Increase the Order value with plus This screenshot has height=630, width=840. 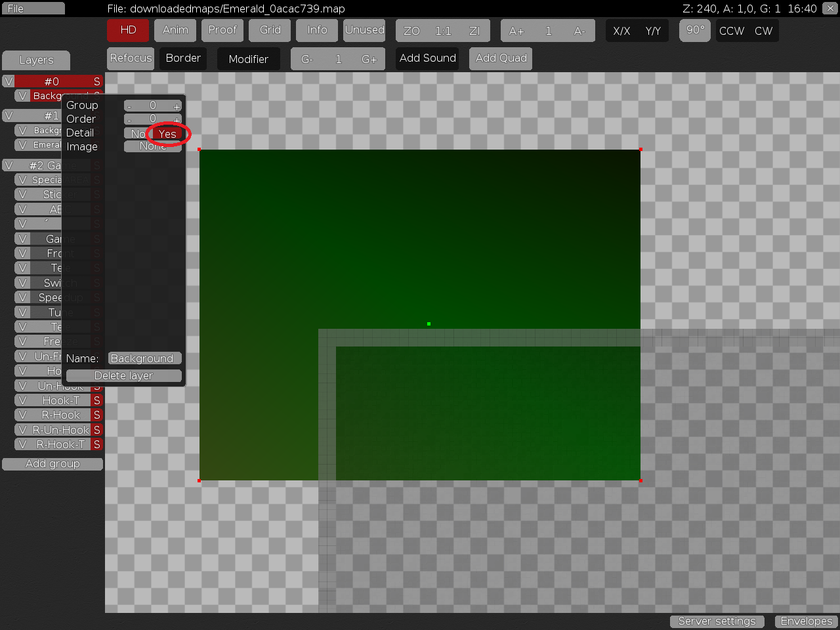tap(177, 119)
